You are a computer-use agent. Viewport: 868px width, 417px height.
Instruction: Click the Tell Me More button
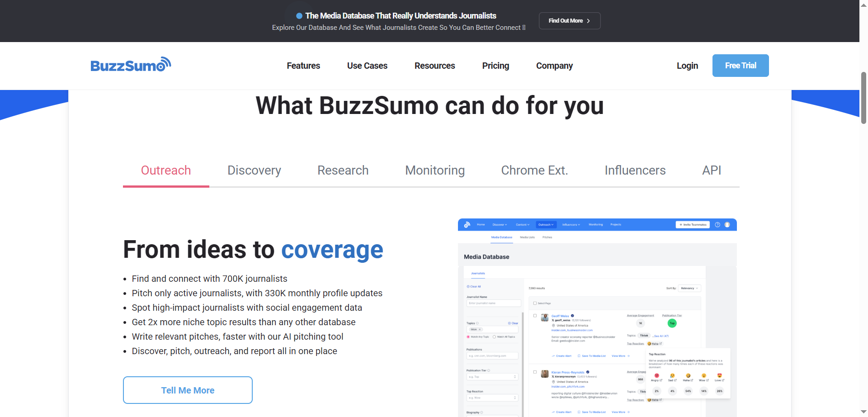click(x=188, y=390)
